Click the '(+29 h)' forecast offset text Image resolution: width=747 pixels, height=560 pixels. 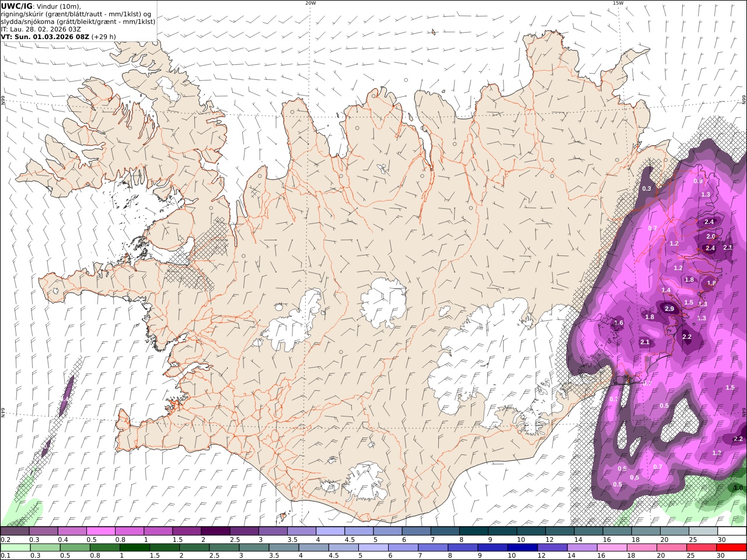103,36
